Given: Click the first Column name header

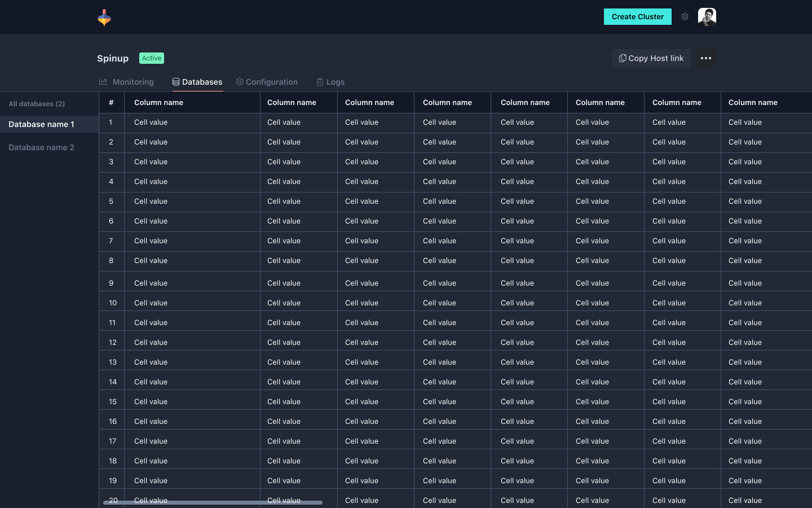Looking at the screenshot, I should 158,103.
